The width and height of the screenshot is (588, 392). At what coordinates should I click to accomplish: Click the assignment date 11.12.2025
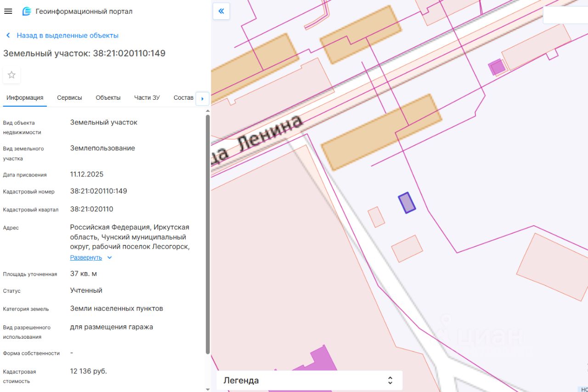[x=87, y=174]
